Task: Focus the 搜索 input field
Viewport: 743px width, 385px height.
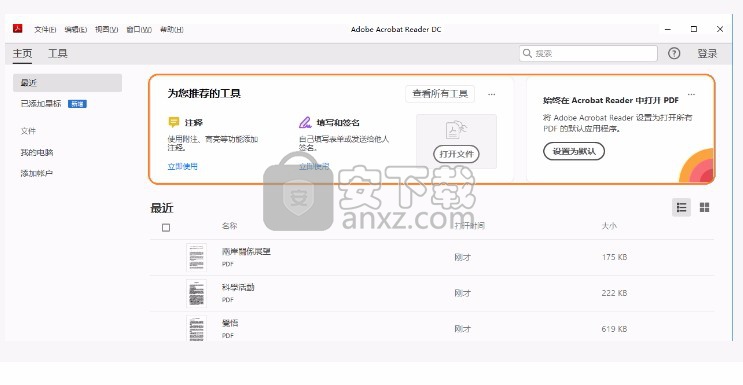Action: 589,54
